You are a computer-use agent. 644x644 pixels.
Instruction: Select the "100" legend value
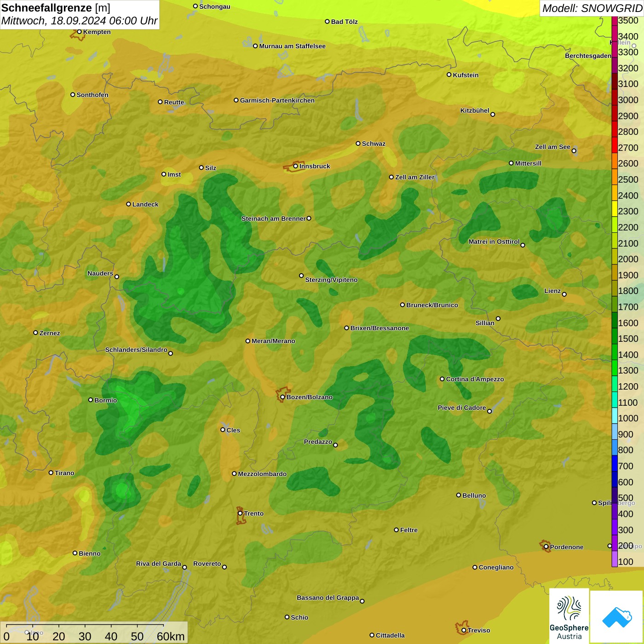tap(626, 562)
